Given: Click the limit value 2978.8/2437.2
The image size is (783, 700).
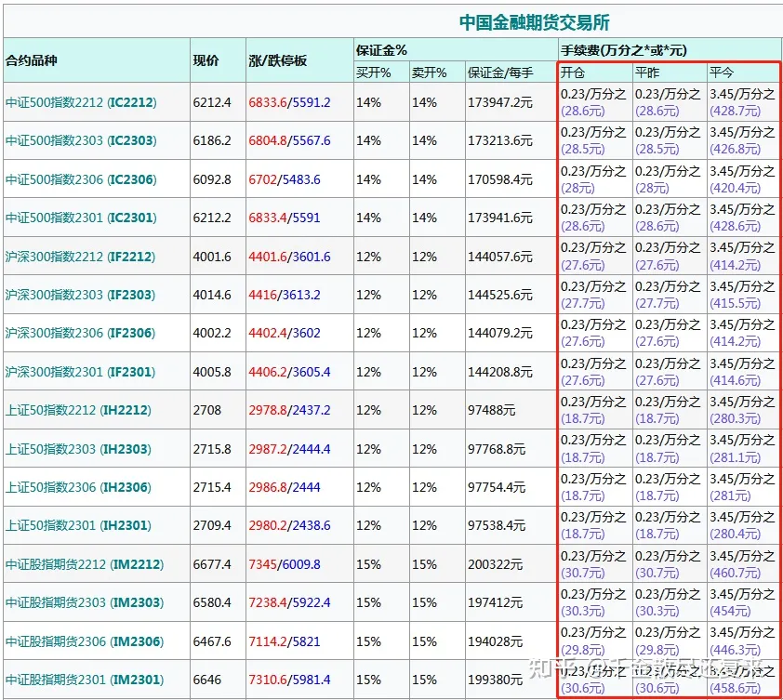Looking at the screenshot, I should coord(289,410).
